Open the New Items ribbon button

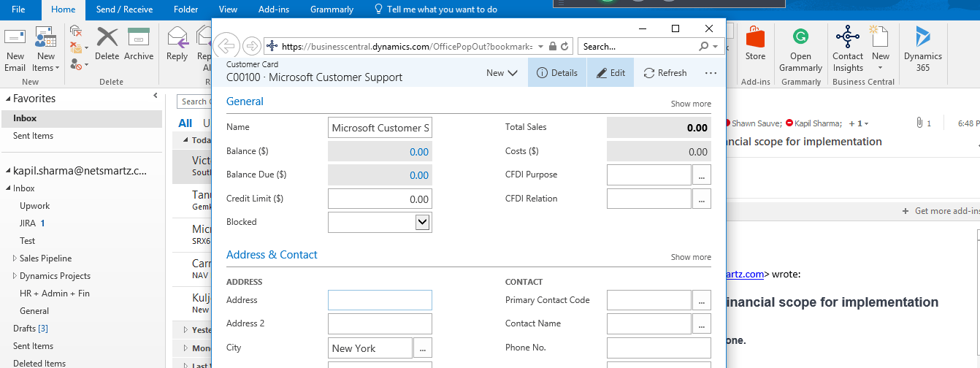coord(45,50)
